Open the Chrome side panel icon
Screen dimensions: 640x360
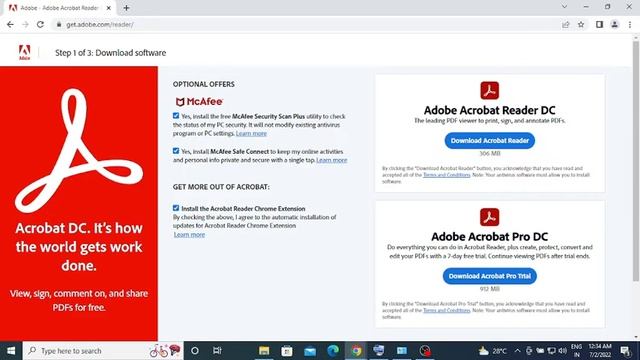599,24
